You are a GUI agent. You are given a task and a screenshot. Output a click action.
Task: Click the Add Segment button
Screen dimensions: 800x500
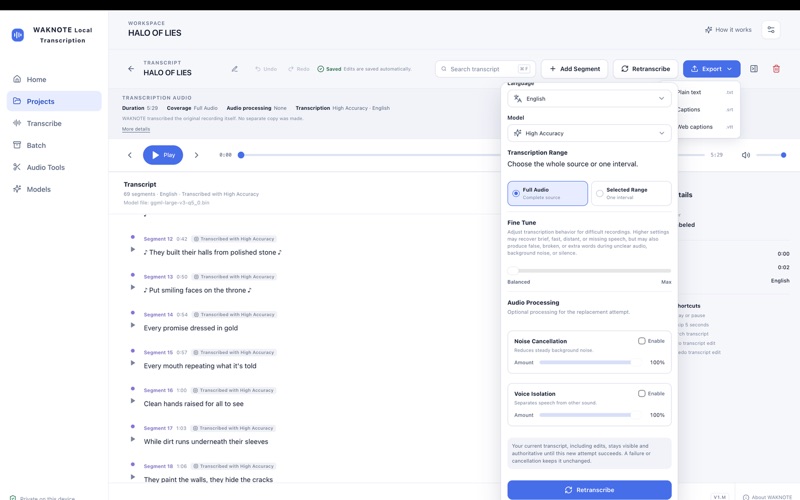click(x=574, y=69)
